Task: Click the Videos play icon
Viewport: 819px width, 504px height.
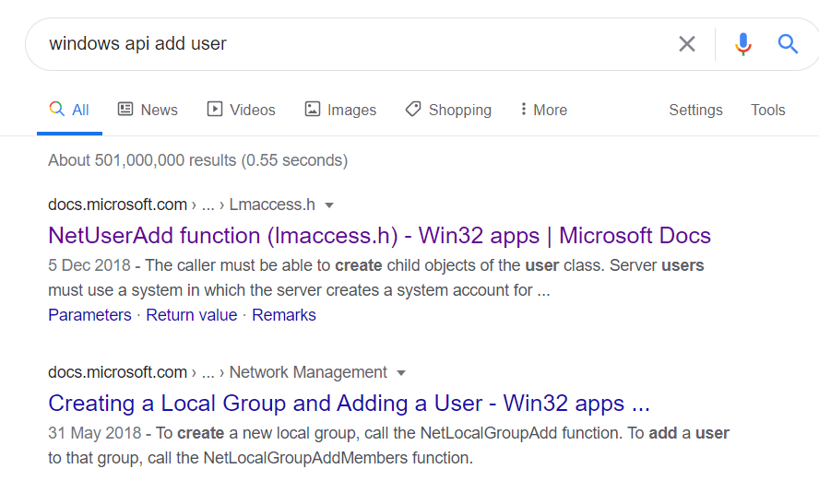Action: coord(215,109)
